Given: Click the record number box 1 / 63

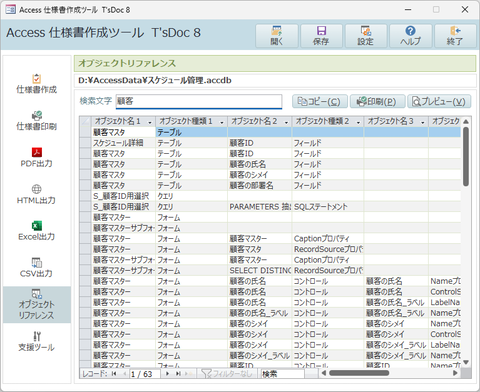Looking at the screenshot, I should [145, 374].
